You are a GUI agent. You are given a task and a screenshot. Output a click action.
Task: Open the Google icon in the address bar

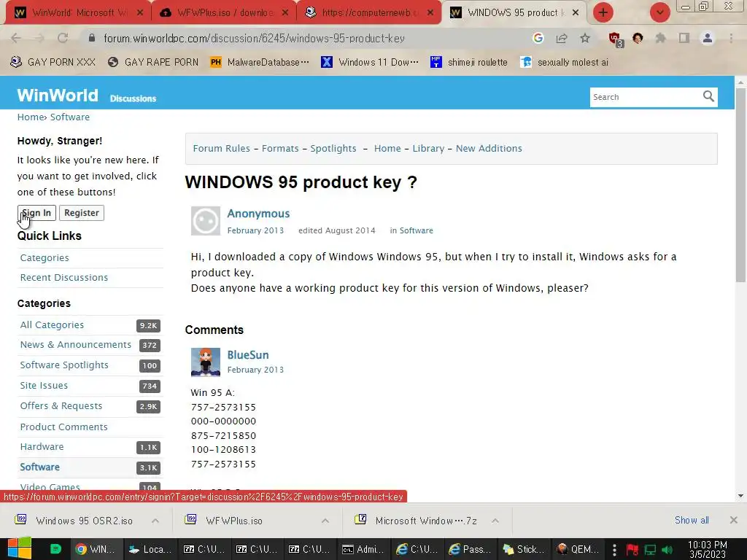pos(538,38)
